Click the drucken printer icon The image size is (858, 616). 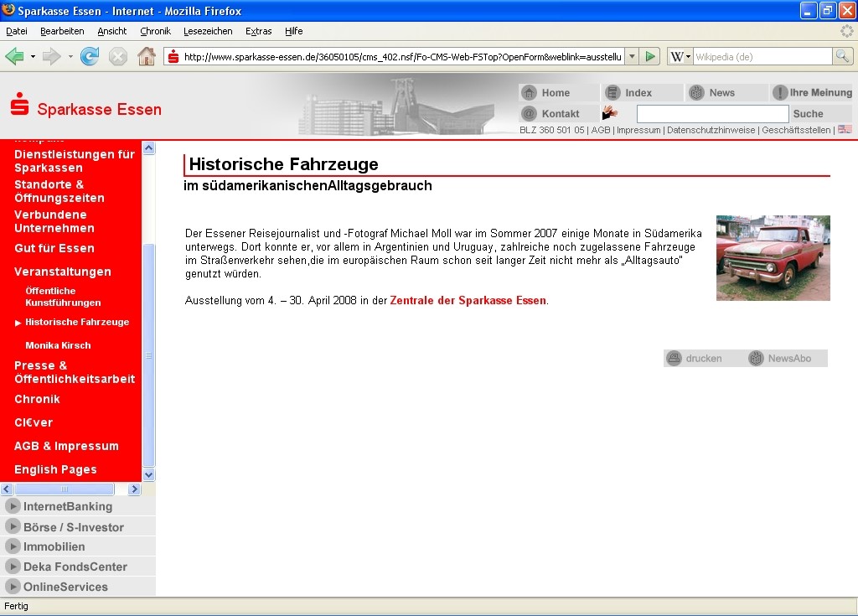point(675,359)
